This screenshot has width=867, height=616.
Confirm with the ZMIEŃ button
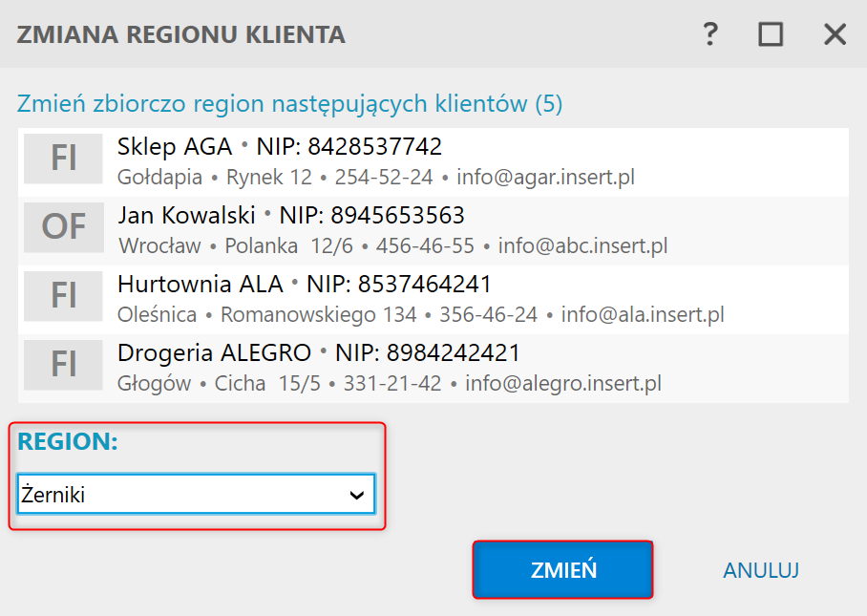[x=563, y=570]
